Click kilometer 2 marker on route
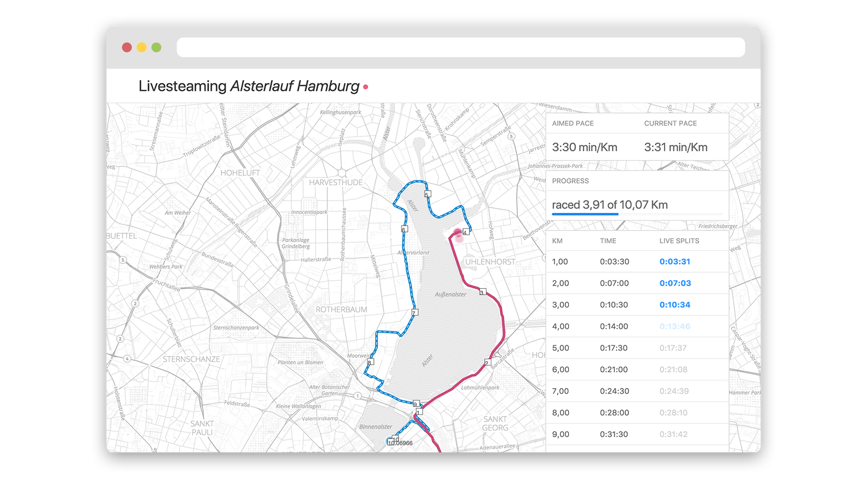The image size is (868, 488). (488, 363)
